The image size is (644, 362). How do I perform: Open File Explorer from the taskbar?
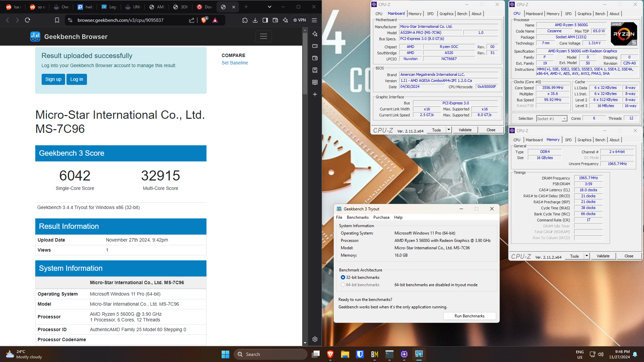[x=345, y=354]
